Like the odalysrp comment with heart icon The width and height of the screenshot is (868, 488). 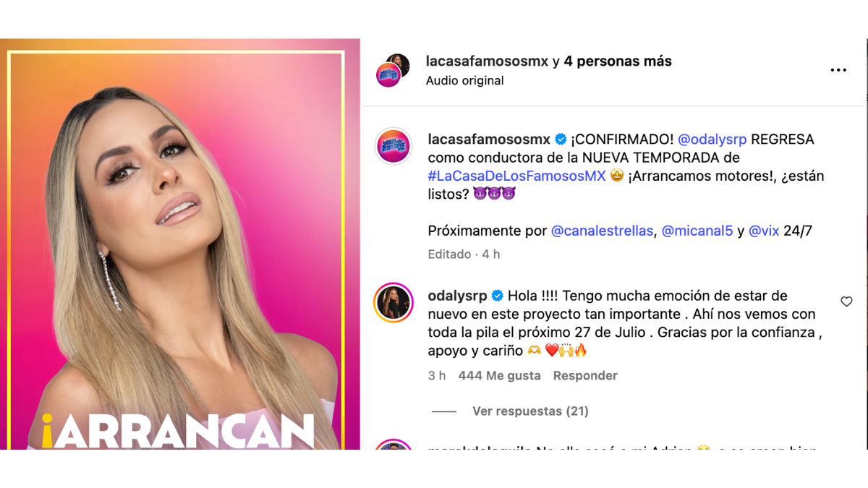tap(846, 301)
